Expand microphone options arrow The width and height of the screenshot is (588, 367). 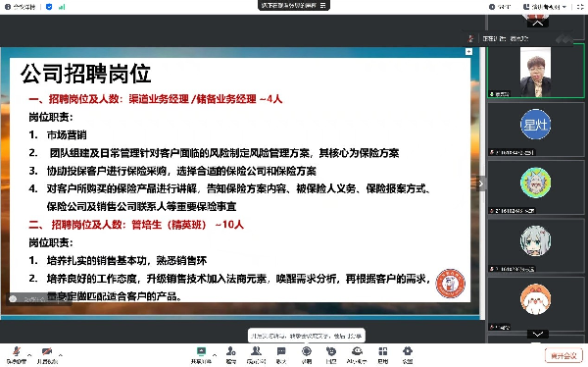coord(29,354)
